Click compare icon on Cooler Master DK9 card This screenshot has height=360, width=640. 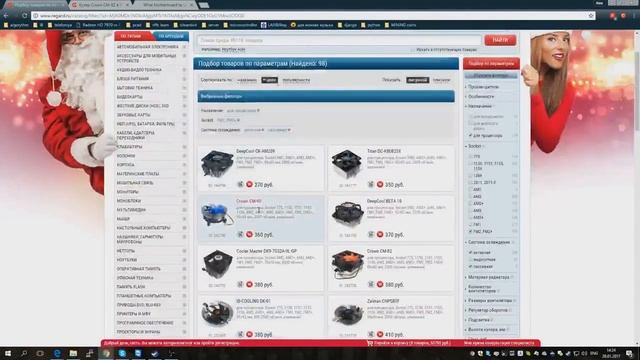pyautogui.click(x=240, y=284)
